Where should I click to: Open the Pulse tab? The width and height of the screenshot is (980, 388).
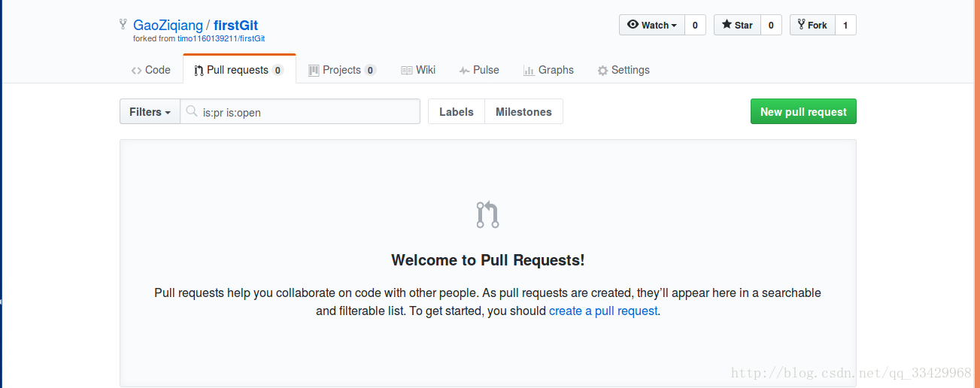coord(479,70)
